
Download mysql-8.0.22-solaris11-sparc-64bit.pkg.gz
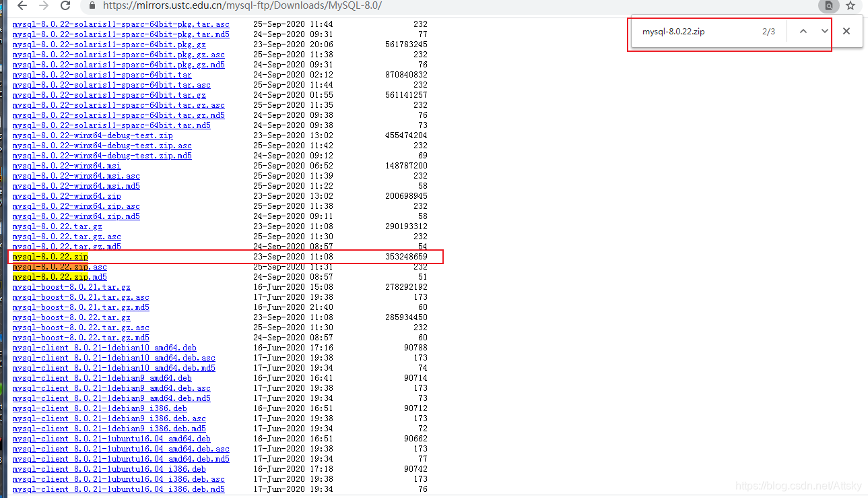109,44
